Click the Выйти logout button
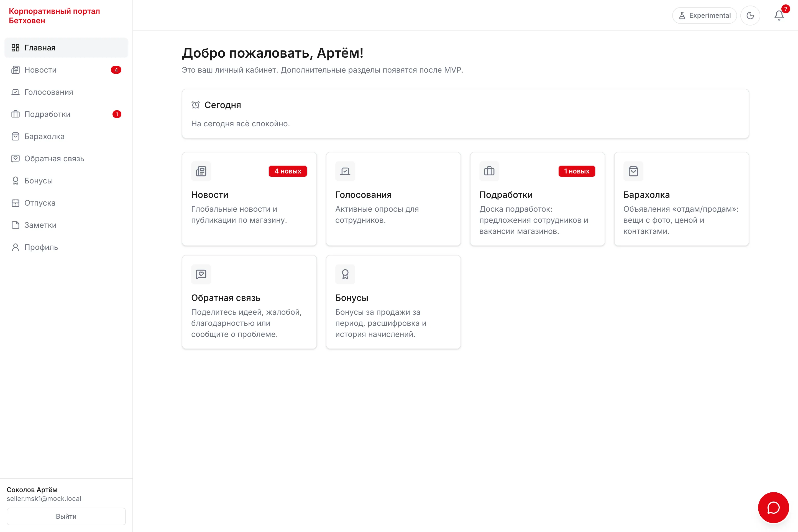Screen dimensions: 798x532 pyautogui.click(x=66, y=516)
